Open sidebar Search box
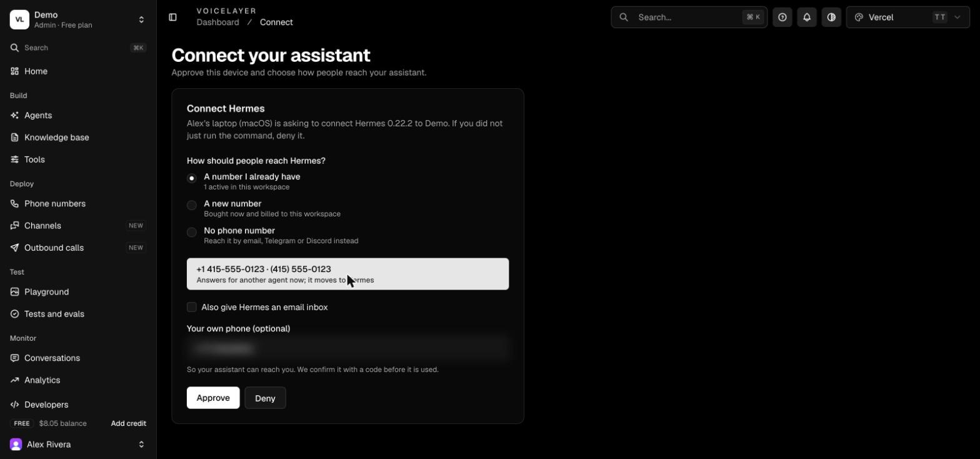This screenshot has width=980, height=459. (x=78, y=48)
